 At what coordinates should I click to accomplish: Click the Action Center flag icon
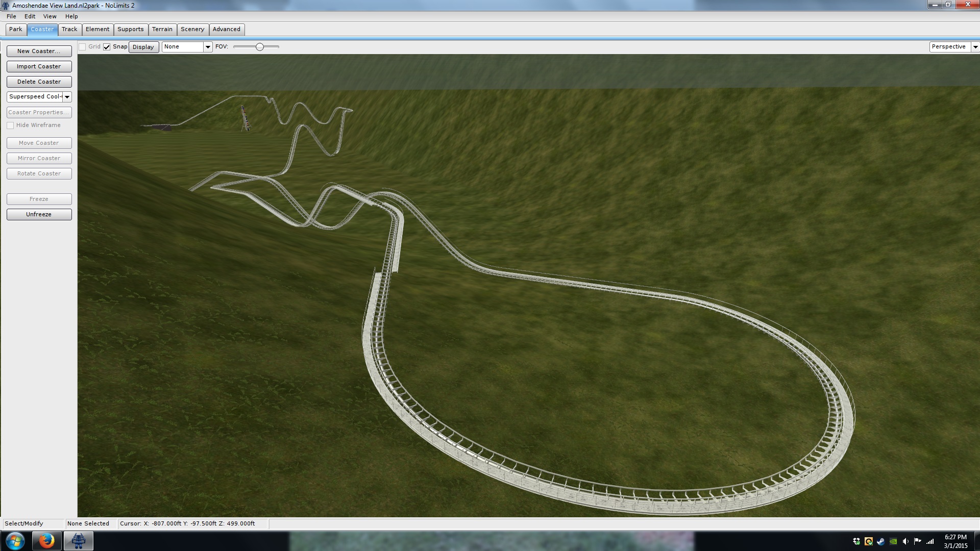pyautogui.click(x=918, y=541)
